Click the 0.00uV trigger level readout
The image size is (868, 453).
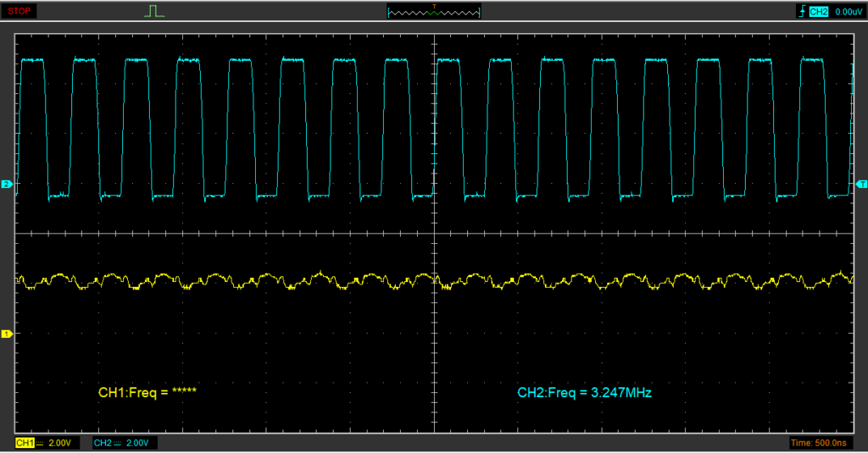(x=848, y=12)
